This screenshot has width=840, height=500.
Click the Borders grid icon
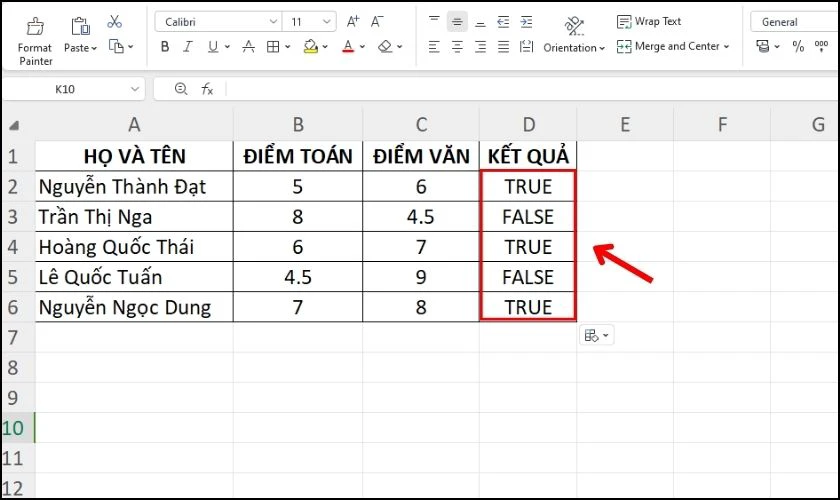pyautogui.click(x=273, y=47)
